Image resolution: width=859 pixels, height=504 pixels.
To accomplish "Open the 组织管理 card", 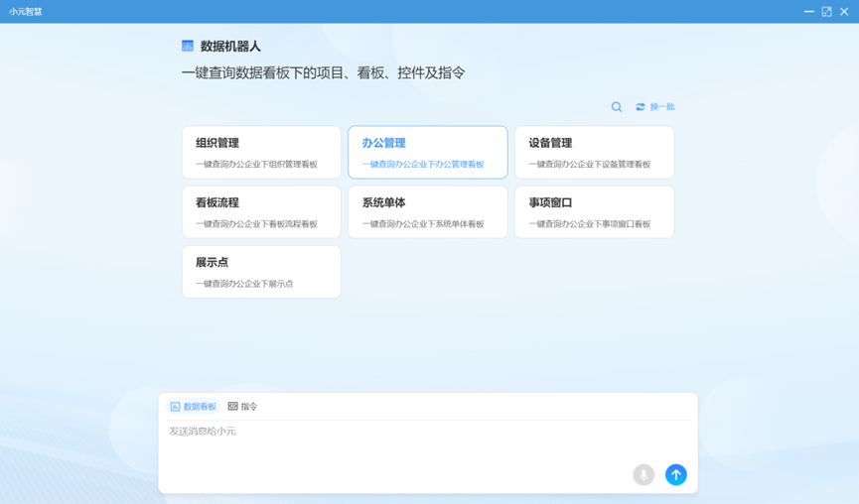I will pos(261,153).
